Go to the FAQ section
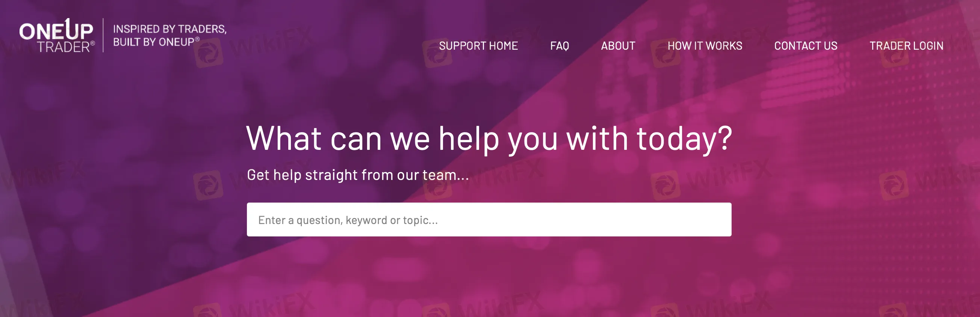Image resolution: width=980 pixels, height=317 pixels. tap(559, 46)
